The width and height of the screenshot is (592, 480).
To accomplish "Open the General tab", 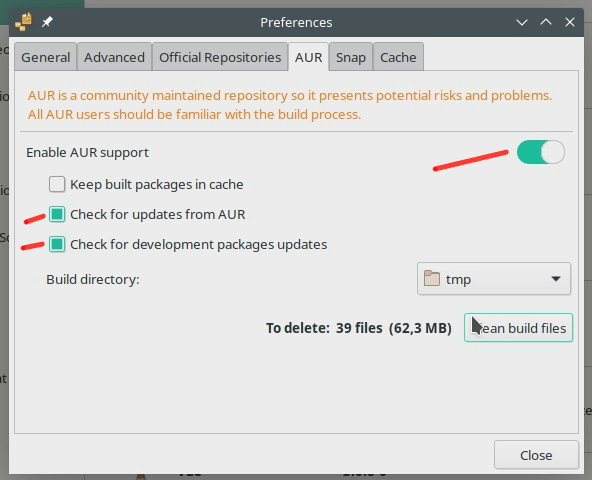I will click(x=46, y=57).
